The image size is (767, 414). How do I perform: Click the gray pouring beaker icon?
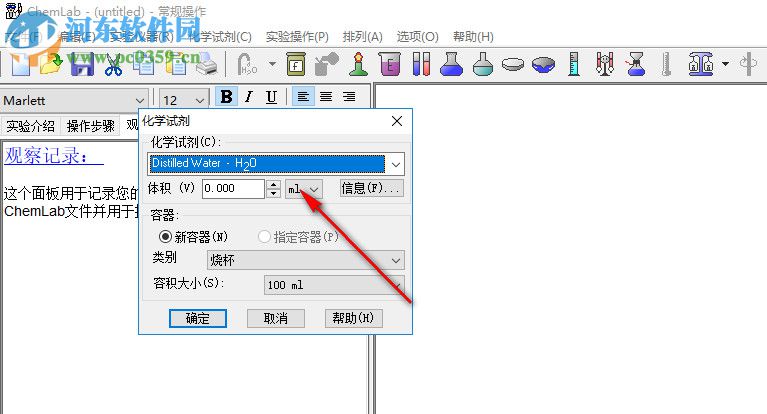click(x=327, y=64)
